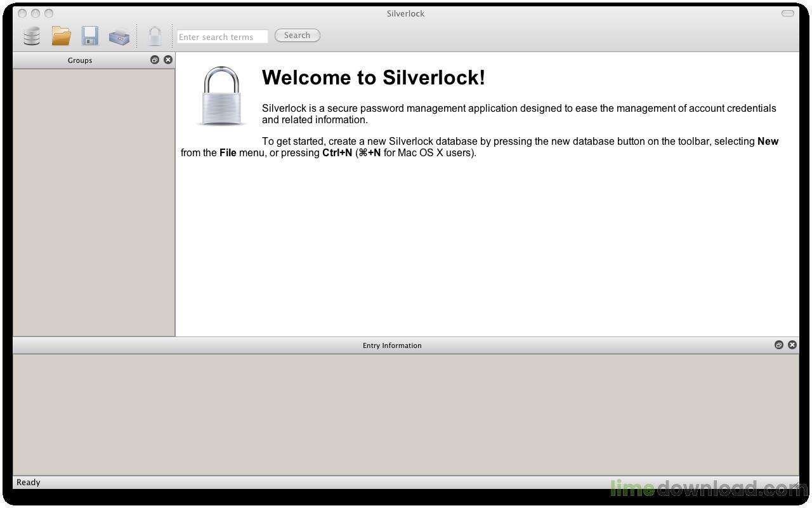Click the 'Welcome to Silverlock!' heading
The width and height of the screenshot is (812, 508).
(x=374, y=77)
